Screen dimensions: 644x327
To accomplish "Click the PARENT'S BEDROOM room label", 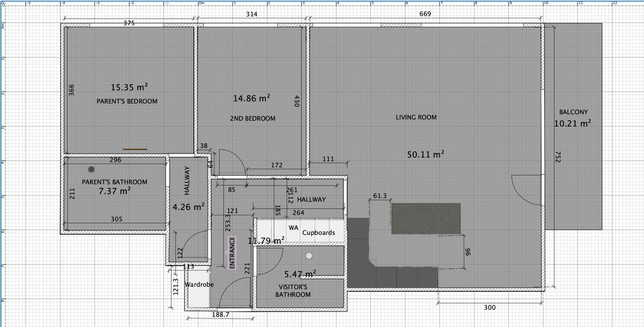I will pos(127,101).
